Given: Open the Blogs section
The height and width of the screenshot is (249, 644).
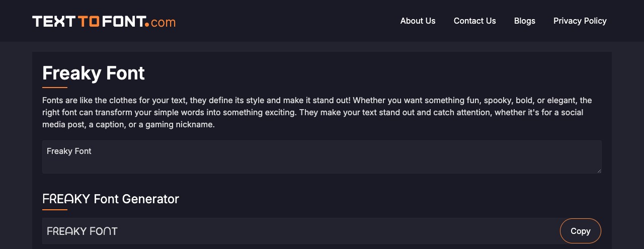Looking at the screenshot, I should point(524,21).
